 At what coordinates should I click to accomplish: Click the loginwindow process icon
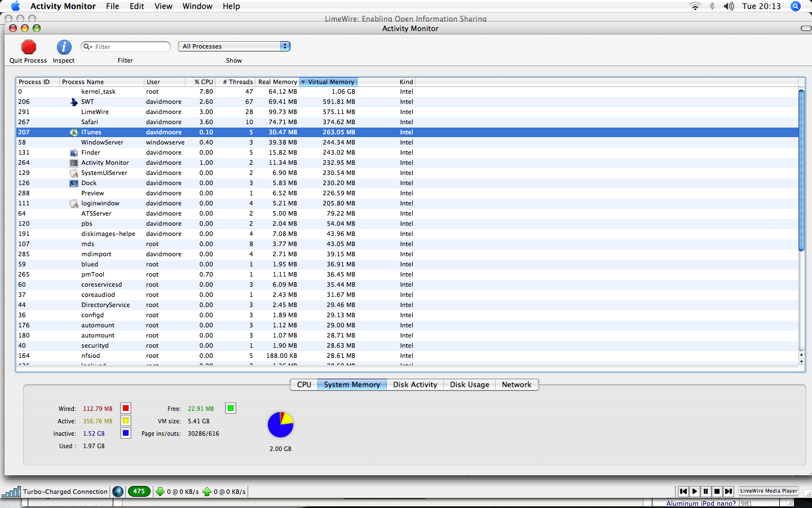74,204
